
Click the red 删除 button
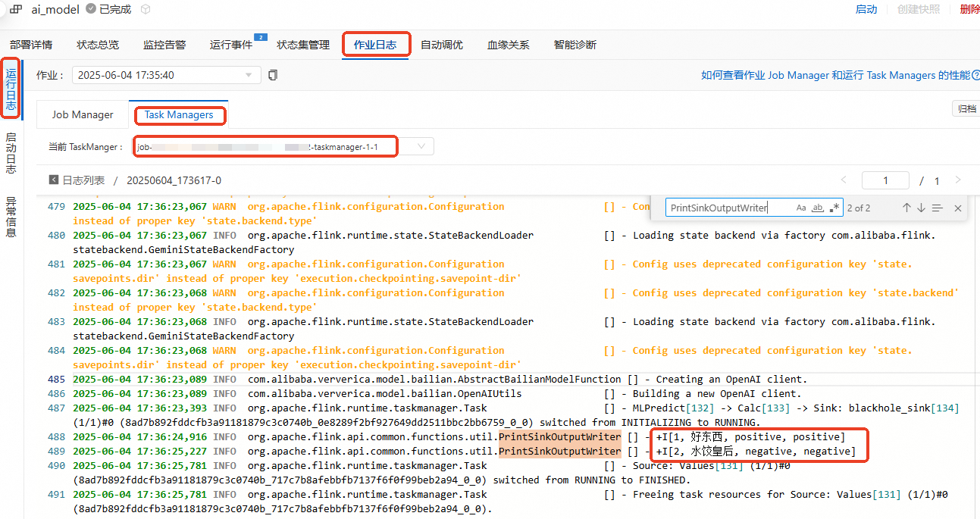(x=969, y=9)
